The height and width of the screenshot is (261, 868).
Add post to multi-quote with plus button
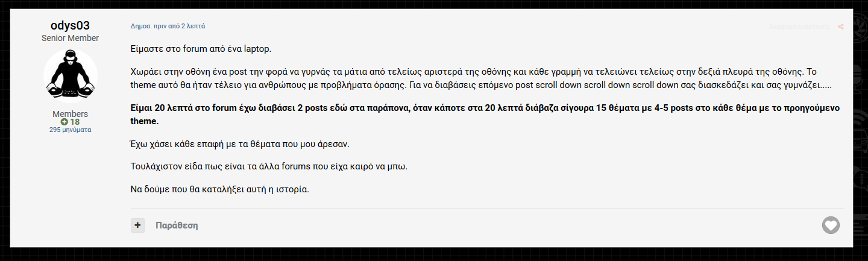tap(138, 225)
